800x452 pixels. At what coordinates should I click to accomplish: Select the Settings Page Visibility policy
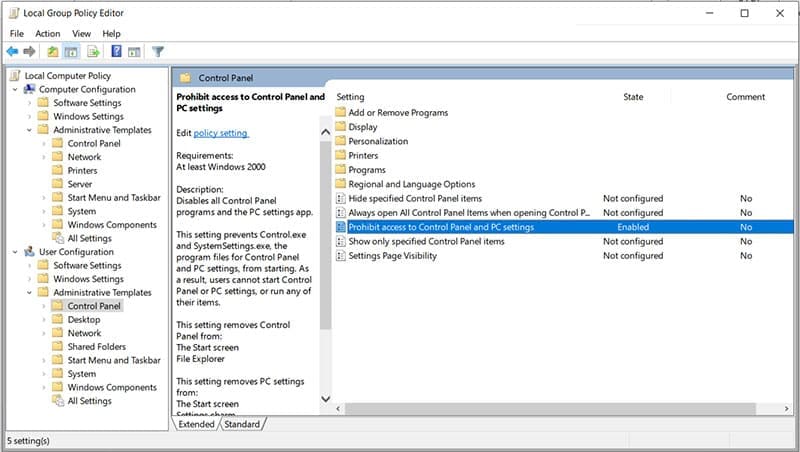[x=392, y=256]
